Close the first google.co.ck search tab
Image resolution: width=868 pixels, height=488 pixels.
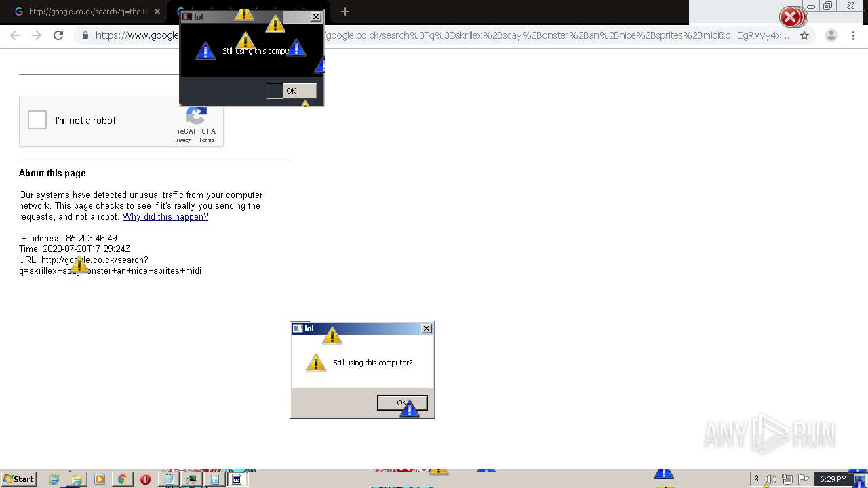[157, 12]
